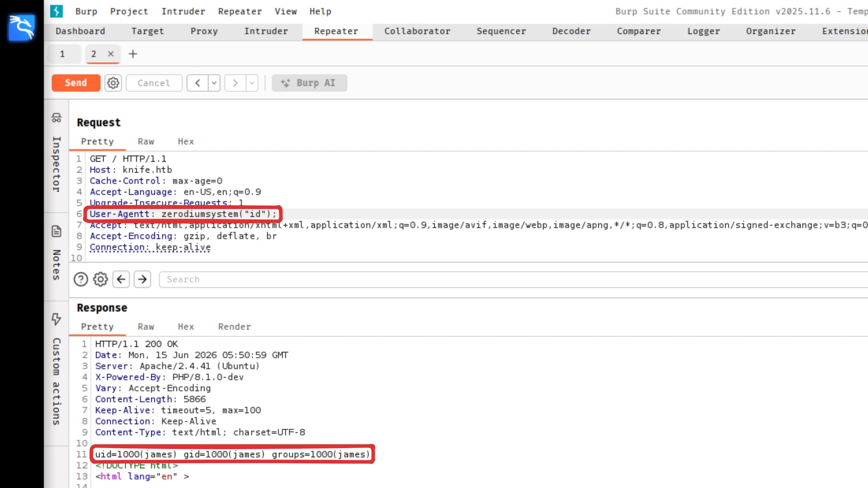
Task: Click the Kali dragon launcher icon
Action: (x=22, y=28)
